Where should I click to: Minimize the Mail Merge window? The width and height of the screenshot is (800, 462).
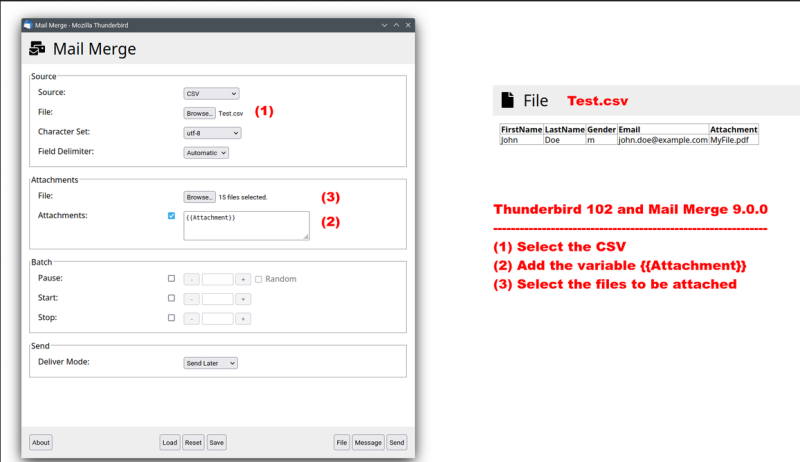point(384,25)
